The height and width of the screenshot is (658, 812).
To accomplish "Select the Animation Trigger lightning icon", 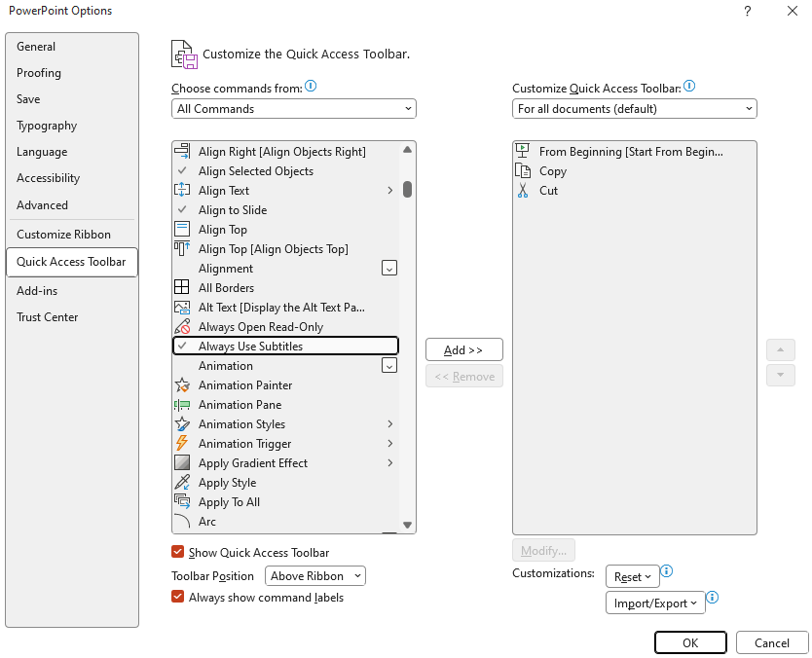I will [182, 443].
